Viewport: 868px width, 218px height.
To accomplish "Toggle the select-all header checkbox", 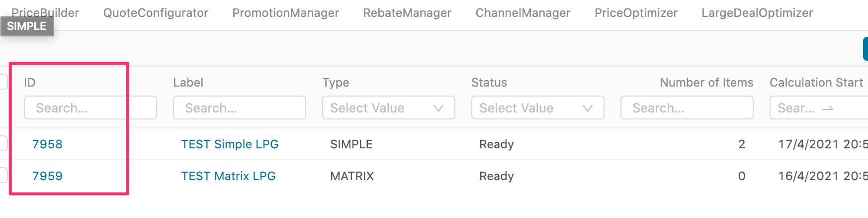I will pyautogui.click(x=3, y=82).
